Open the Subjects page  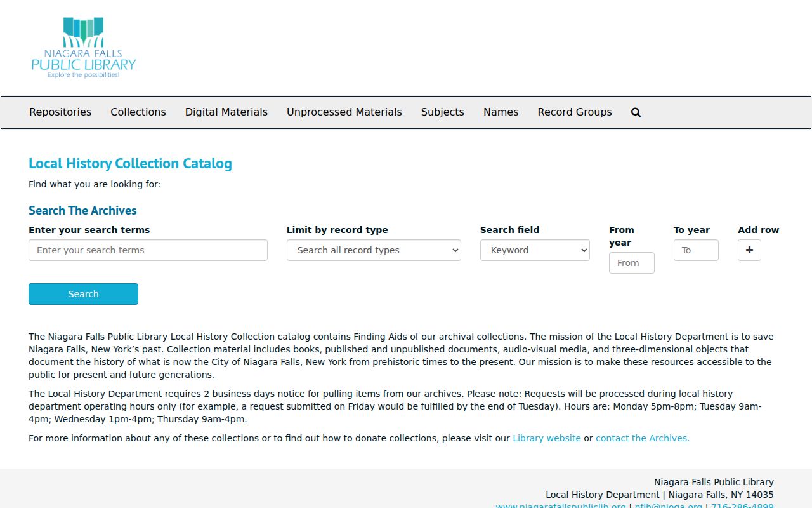click(443, 112)
